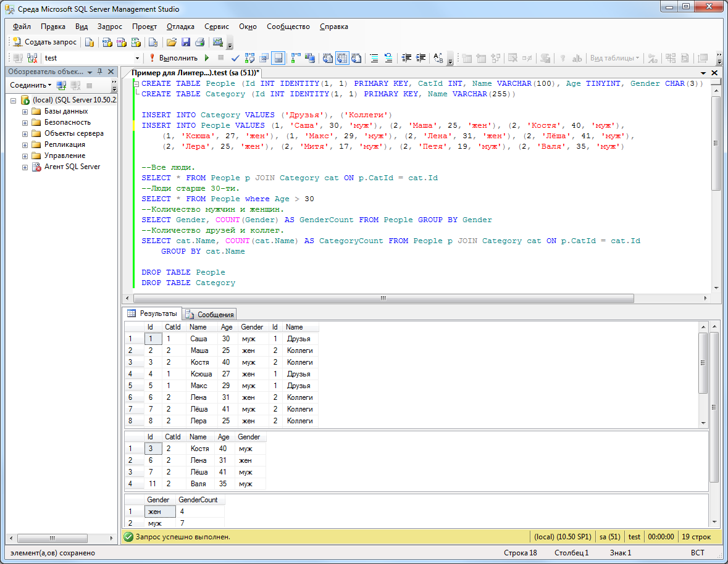Open the Справка menu

click(x=334, y=27)
